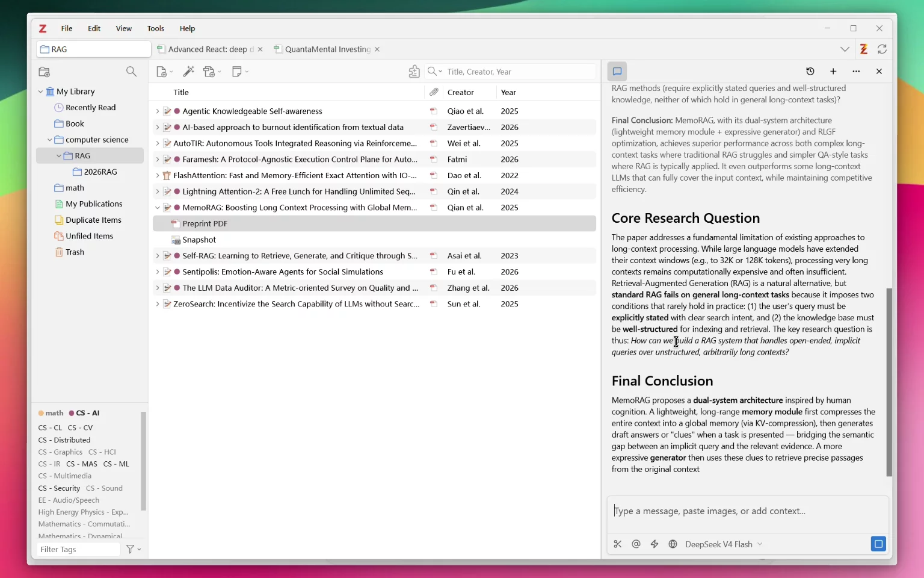
Task: Collapse the RAG collection arrow
Action: click(58, 156)
